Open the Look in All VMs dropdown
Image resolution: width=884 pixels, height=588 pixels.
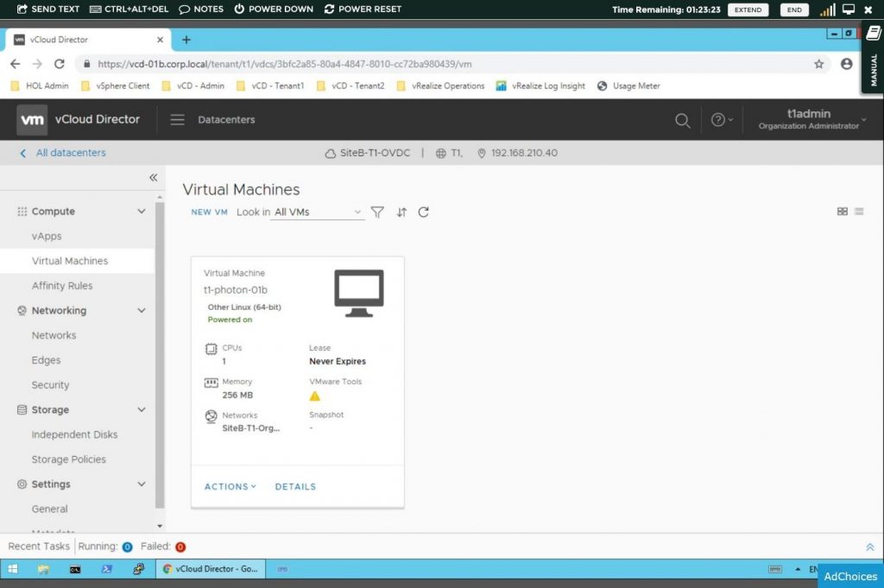pos(317,212)
